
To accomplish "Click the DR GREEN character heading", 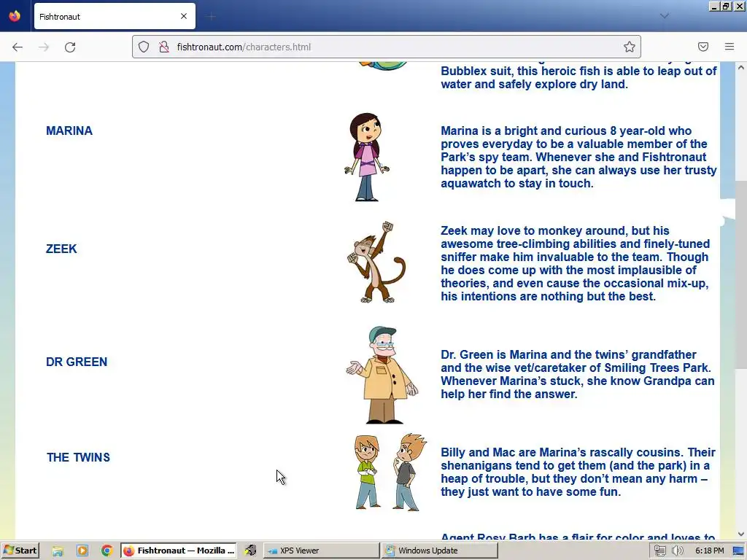I will pyautogui.click(x=77, y=362).
